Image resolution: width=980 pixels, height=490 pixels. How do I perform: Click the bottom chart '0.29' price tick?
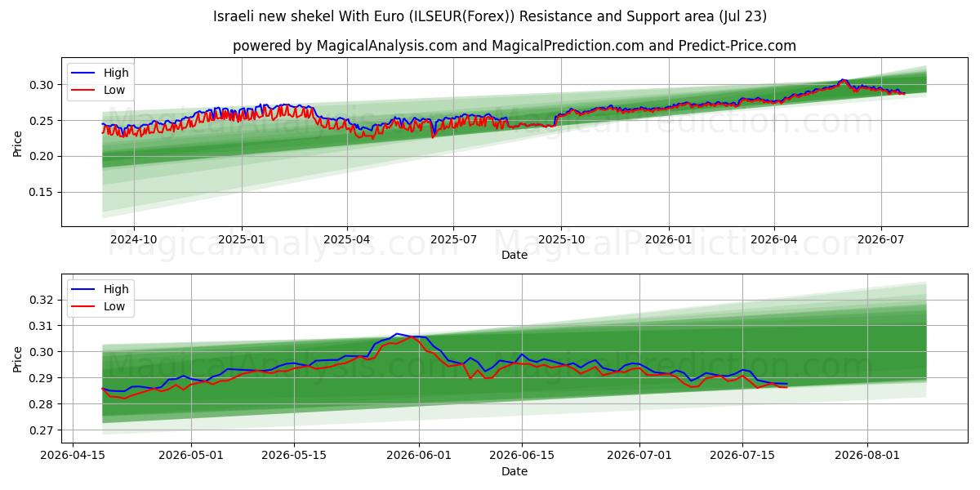[x=43, y=378]
